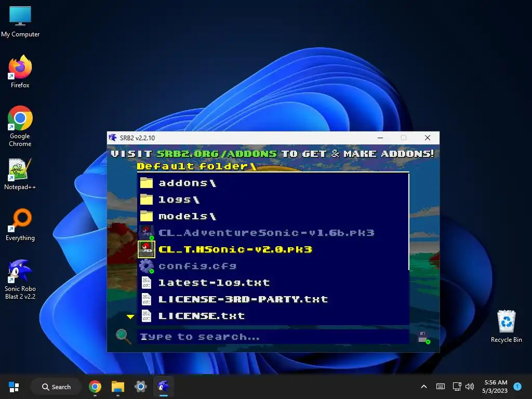This screenshot has width=532, height=399.
Task: Open the clock showing 5:56 AM
Action: click(495, 387)
